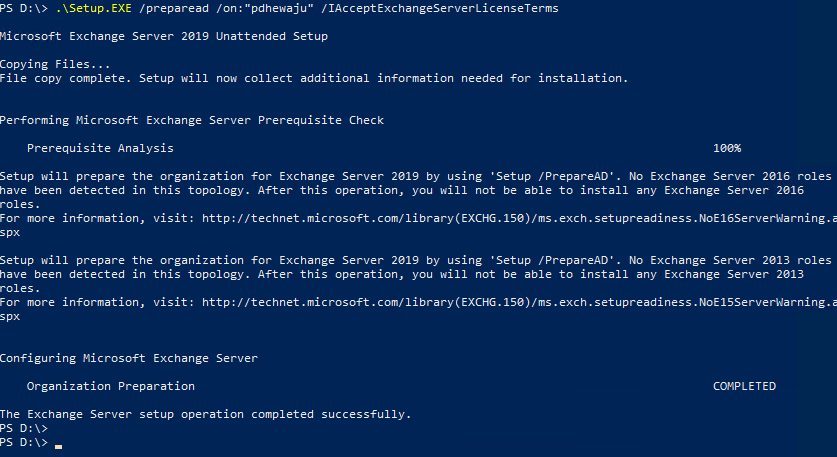Click the Configuring Microsoft Exchange Server line

click(129, 358)
